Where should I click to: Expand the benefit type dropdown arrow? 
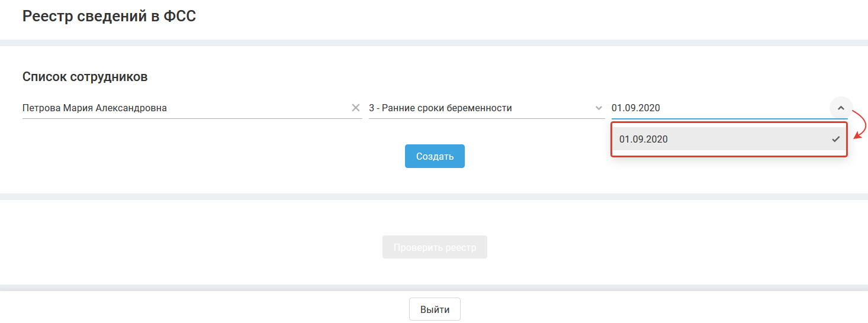click(x=599, y=108)
